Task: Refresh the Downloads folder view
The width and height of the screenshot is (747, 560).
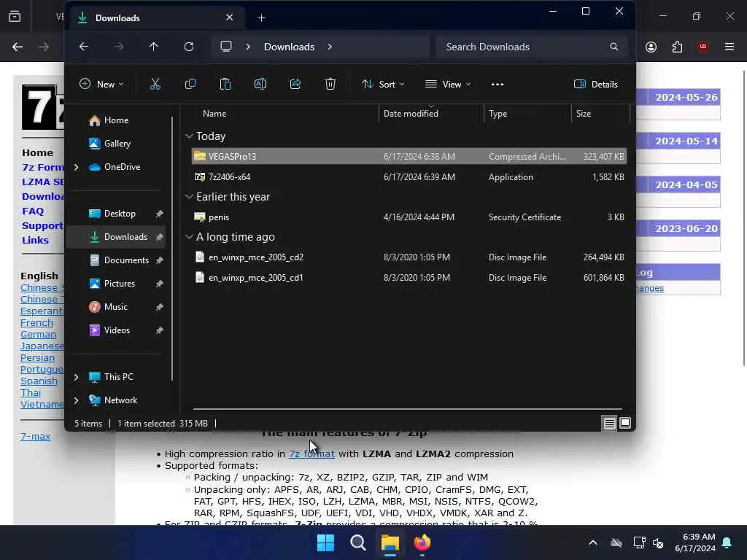Action: coord(189,47)
